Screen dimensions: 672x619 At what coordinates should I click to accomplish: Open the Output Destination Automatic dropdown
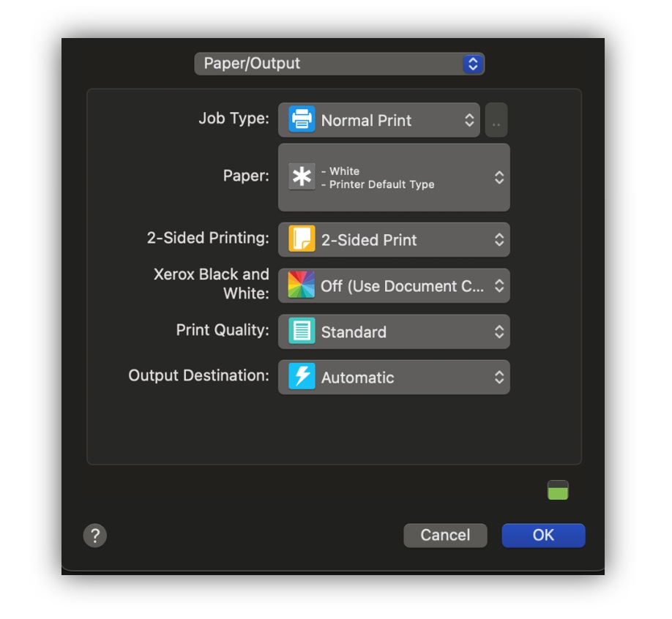[x=394, y=378]
